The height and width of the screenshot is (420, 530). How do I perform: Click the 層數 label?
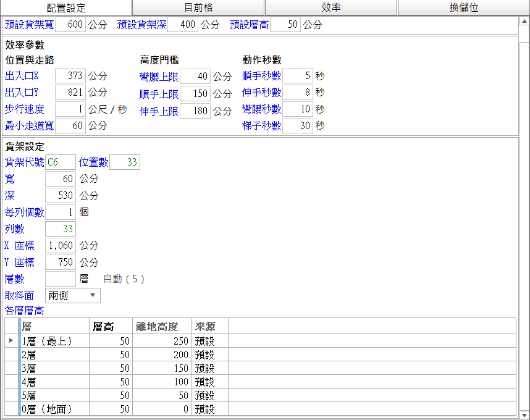click(x=15, y=279)
